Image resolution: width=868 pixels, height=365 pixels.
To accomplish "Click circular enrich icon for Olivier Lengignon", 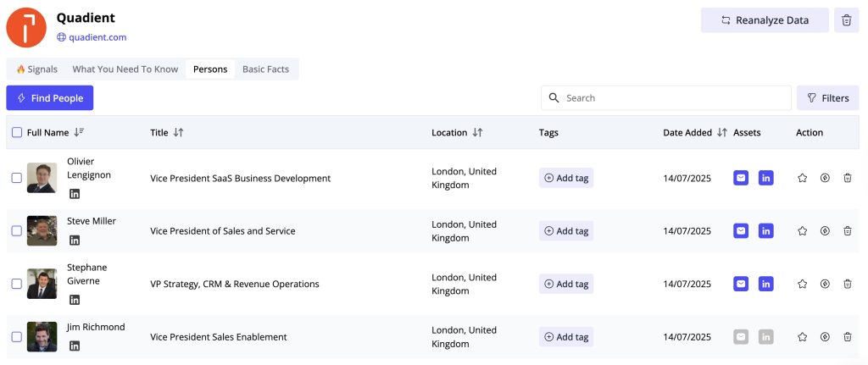I will [x=825, y=178].
